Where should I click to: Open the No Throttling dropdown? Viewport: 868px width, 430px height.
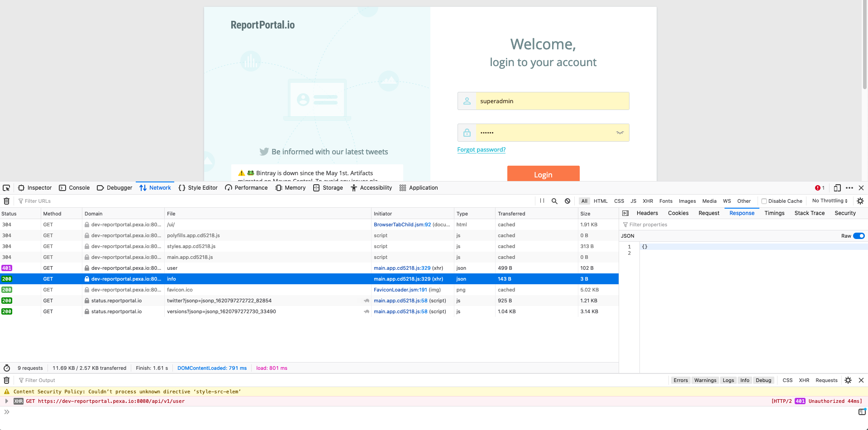pyautogui.click(x=830, y=201)
